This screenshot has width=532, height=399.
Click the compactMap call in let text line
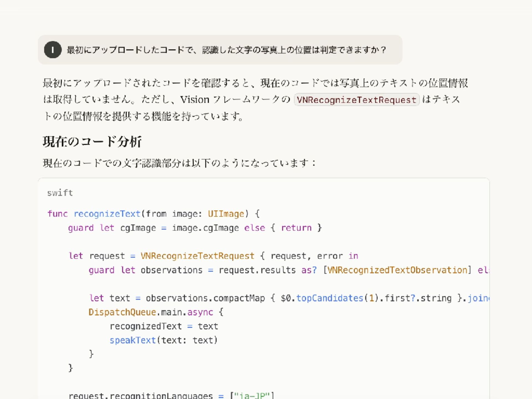pos(239,298)
